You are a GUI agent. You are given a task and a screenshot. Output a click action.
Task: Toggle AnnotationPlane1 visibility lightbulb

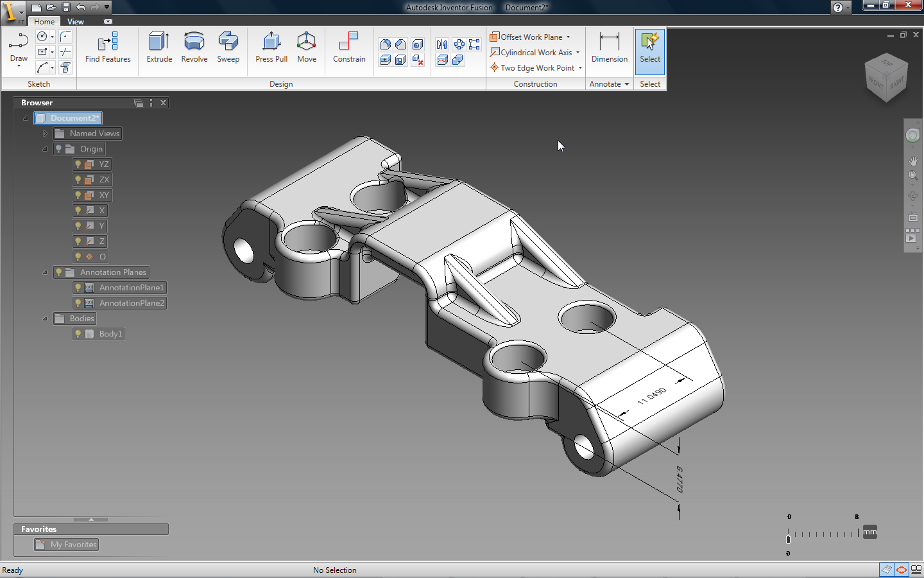78,288
